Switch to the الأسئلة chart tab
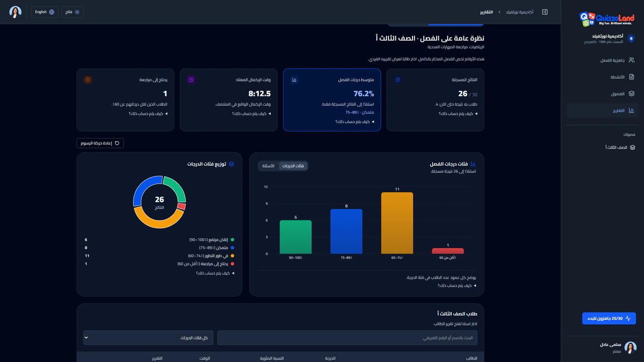Image resolution: width=644 pixels, height=362 pixels. pos(269,166)
